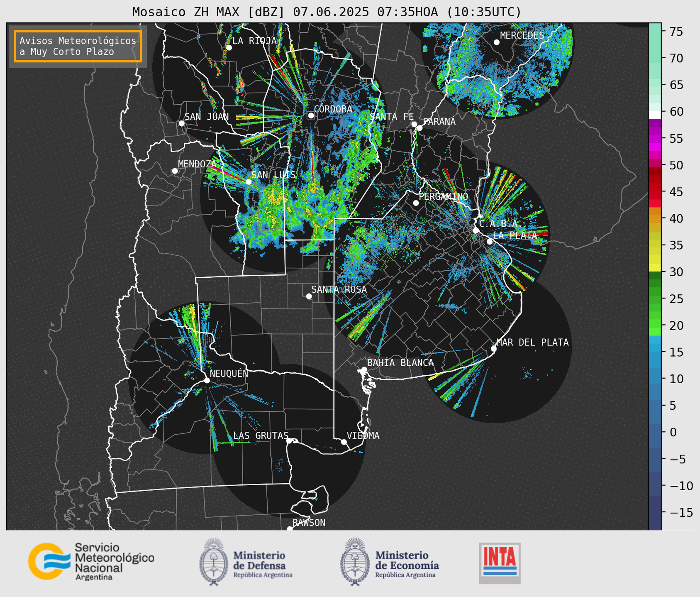This screenshot has height=597, width=700.
Task: Click the Ministerio de Defensa text
Action: click(263, 564)
